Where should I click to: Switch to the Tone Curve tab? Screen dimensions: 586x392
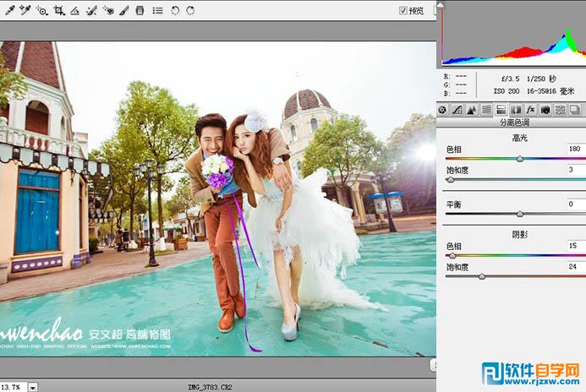pyautogui.click(x=457, y=110)
